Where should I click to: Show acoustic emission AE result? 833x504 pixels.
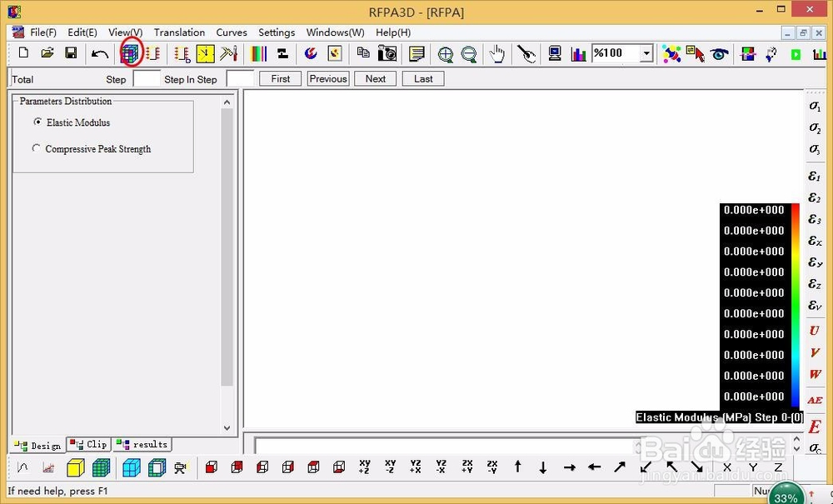(815, 401)
